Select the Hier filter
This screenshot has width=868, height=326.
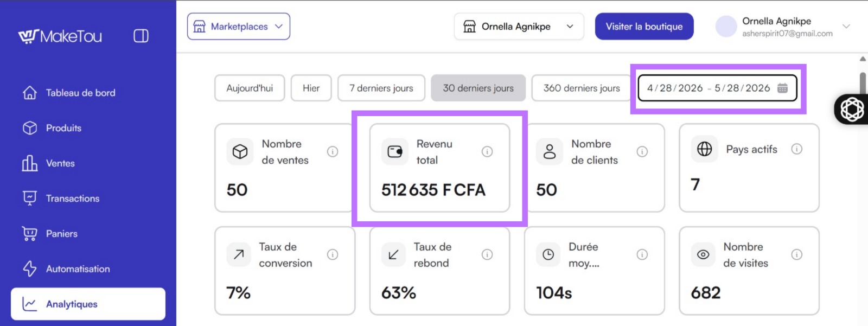311,88
